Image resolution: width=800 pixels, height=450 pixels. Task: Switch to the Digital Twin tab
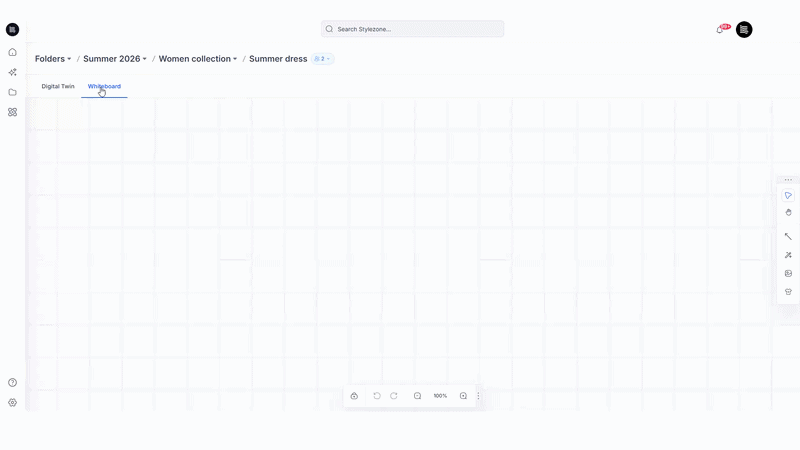(58, 86)
